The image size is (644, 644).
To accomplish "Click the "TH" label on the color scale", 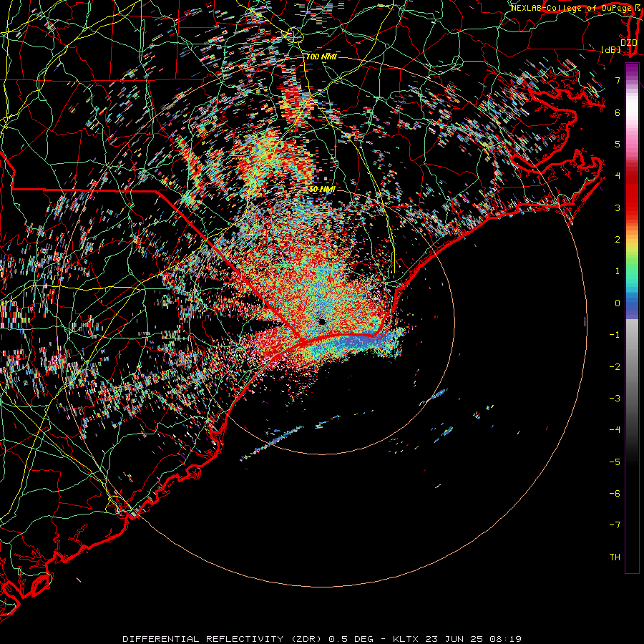I will pos(615,557).
